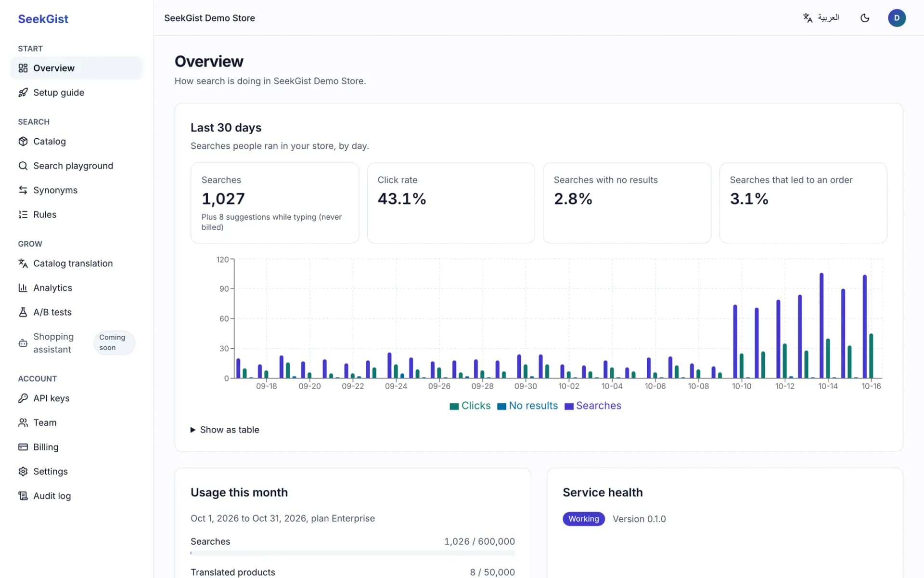Viewport: 924px width, 578px height.
Task: Click the led to an order 3.1% value
Action: pyautogui.click(x=749, y=199)
